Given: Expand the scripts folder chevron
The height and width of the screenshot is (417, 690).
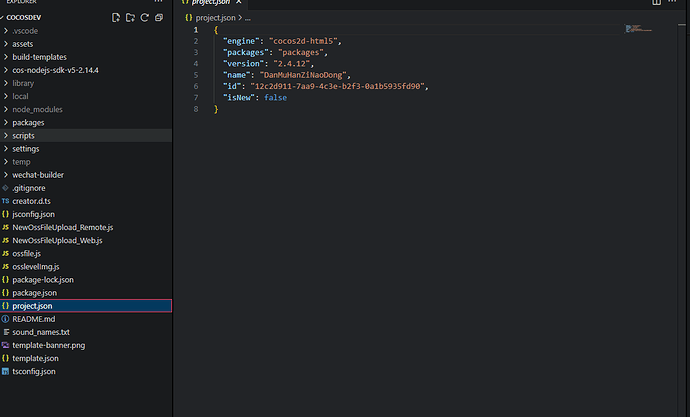Looking at the screenshot, I should click(x=6, y=135).
